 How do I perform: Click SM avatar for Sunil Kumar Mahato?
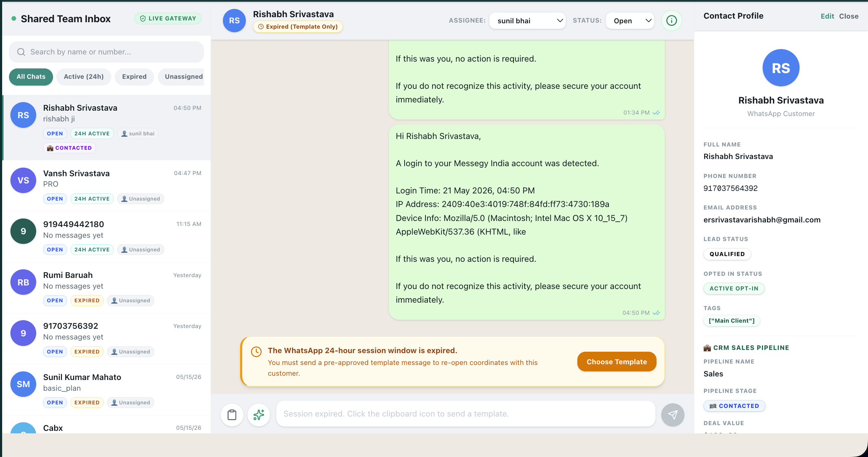(x=23, y=384)
